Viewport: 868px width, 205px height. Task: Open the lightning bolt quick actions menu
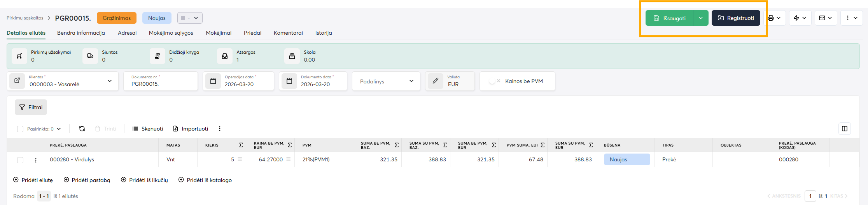(796, 18)
